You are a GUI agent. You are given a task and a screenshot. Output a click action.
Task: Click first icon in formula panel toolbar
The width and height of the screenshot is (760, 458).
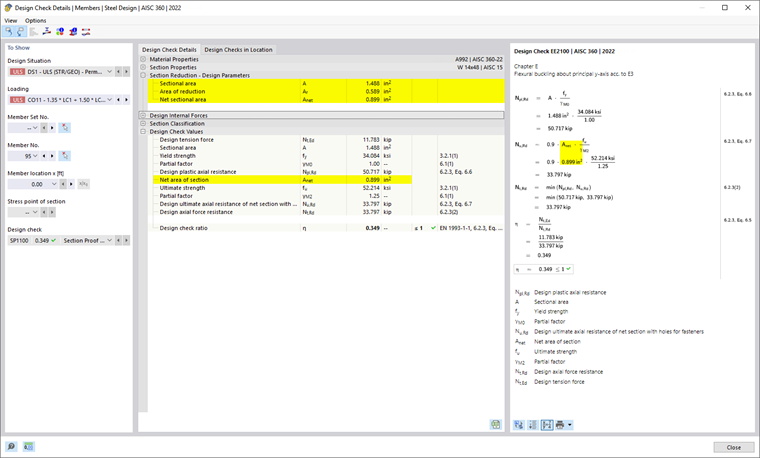519,425
